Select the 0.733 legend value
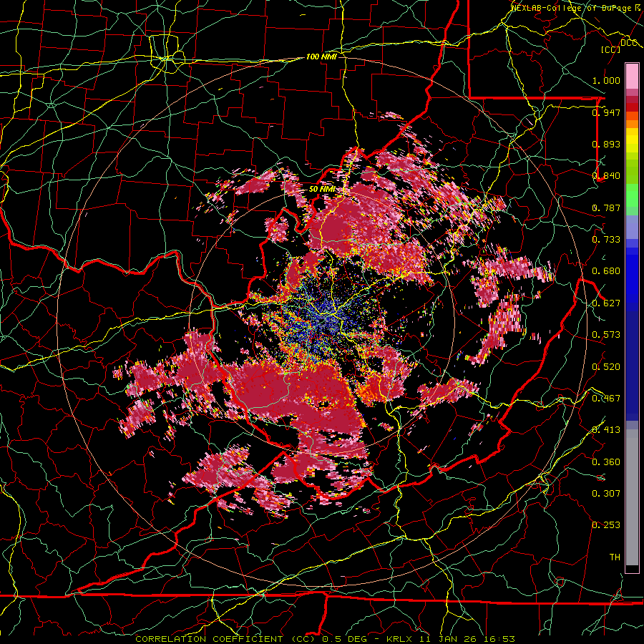The width and height of the screenshot is (644, 644). 606,239
